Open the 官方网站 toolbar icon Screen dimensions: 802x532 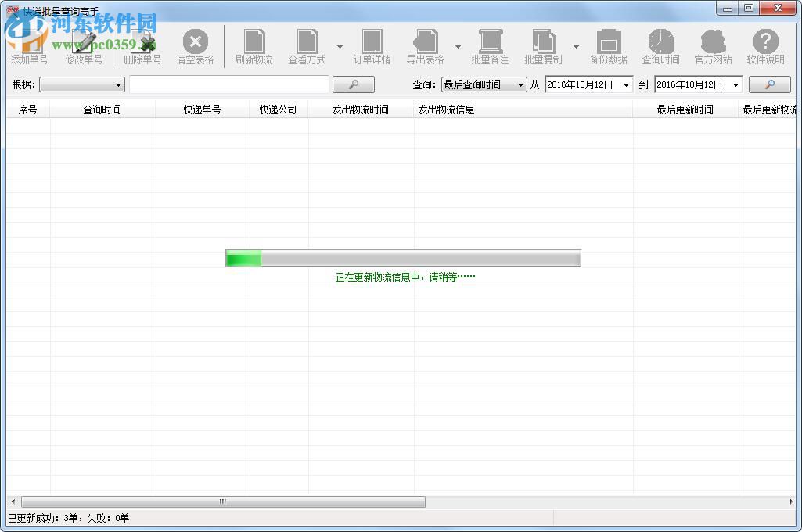[714, 46]
